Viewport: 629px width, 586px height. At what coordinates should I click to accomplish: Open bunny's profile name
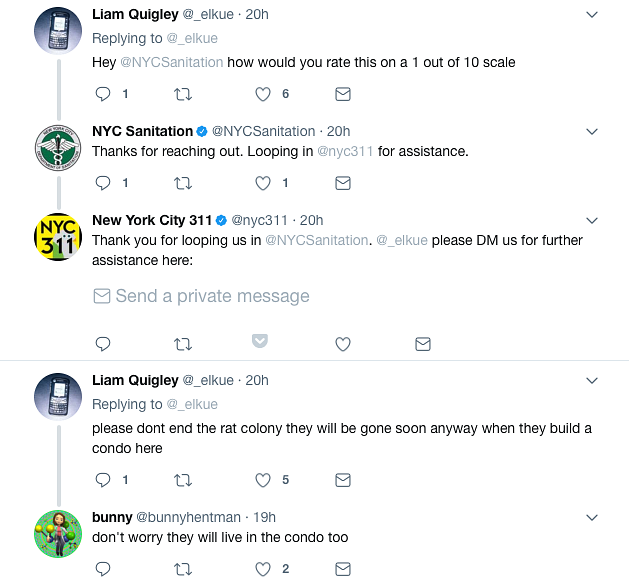click(x=111, y=517)
